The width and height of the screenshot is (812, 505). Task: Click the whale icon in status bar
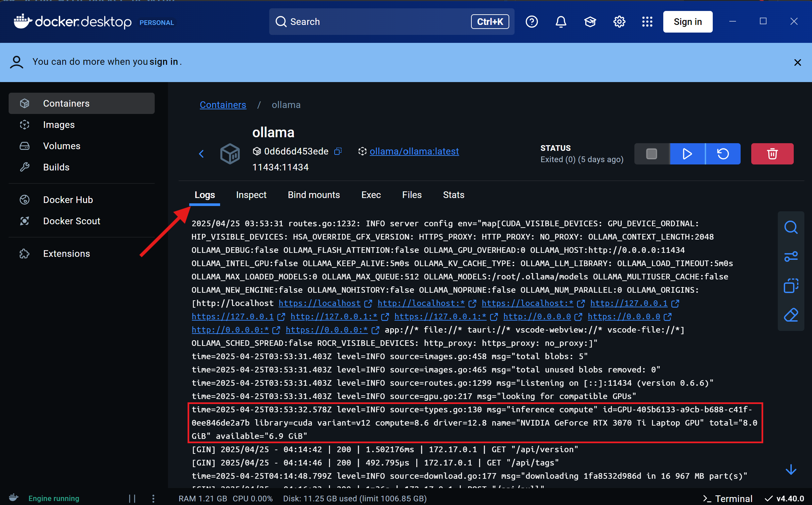(x=13, y=498)
